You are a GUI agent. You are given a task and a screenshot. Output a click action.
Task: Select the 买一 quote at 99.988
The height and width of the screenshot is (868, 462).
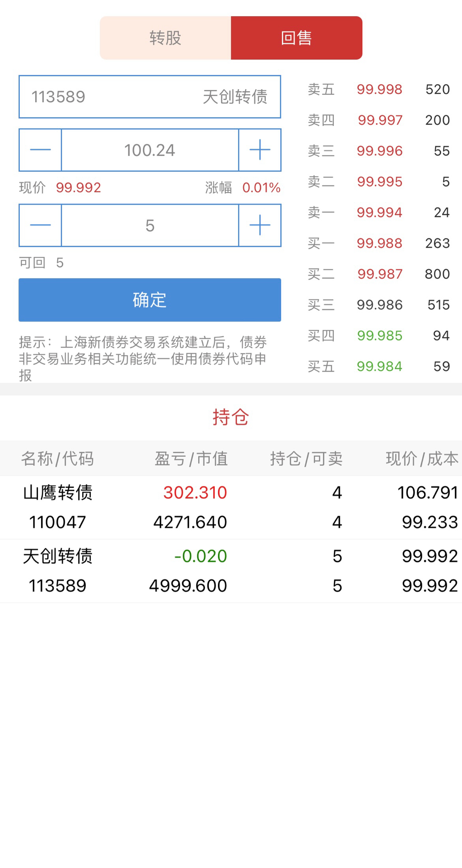(379, 243)
